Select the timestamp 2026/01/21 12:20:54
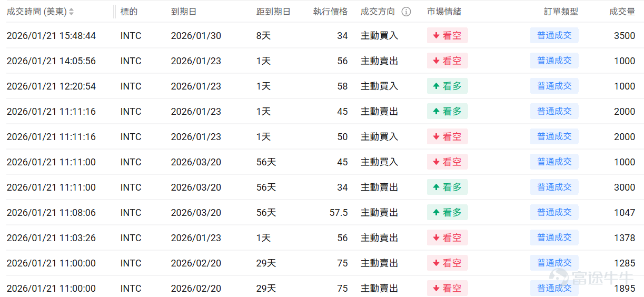 [51, 86]
